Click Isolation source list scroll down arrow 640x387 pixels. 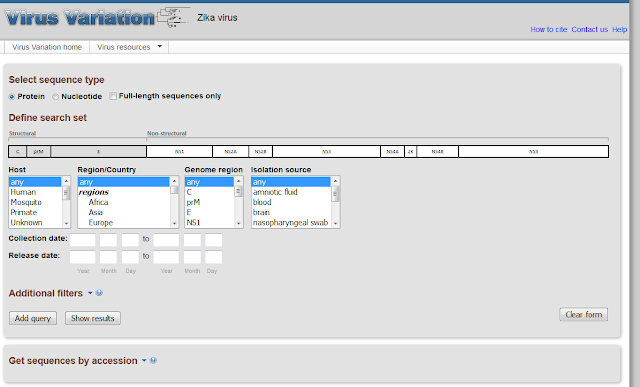336,223
